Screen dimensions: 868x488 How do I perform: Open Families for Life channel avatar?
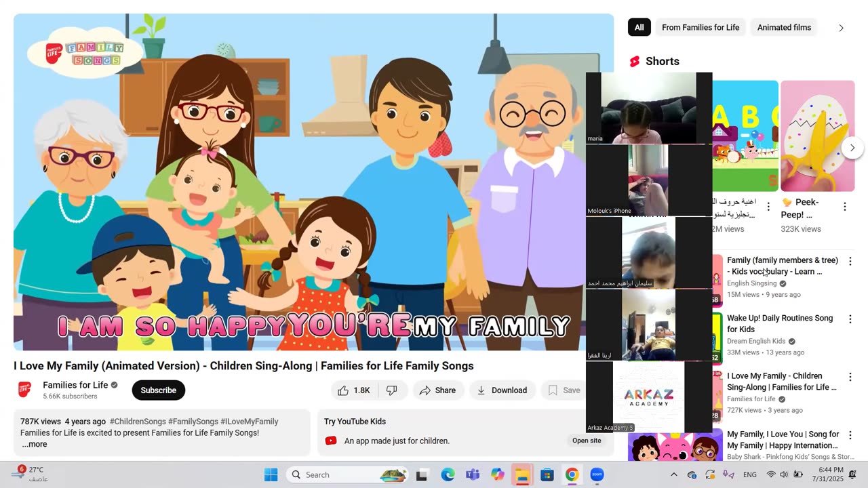(24, 390)
